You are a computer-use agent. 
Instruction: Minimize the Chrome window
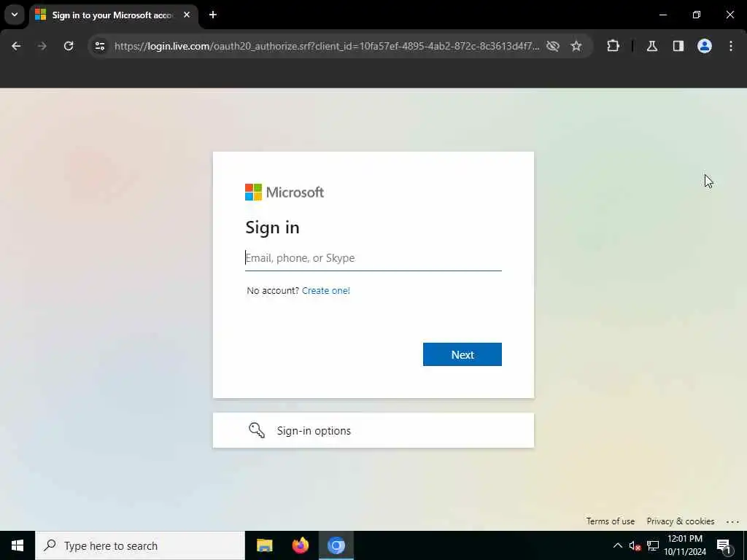point(662,15)
